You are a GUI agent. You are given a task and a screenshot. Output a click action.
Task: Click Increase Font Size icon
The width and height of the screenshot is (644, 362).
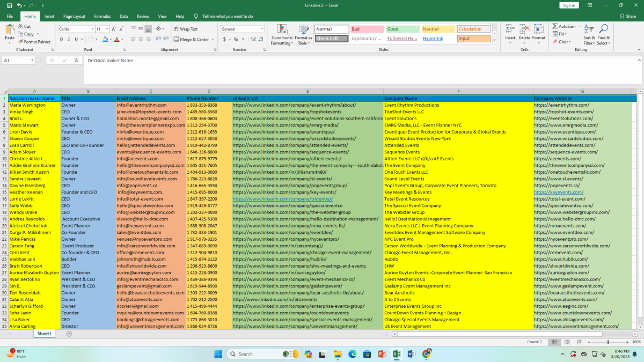pos(115,29)
